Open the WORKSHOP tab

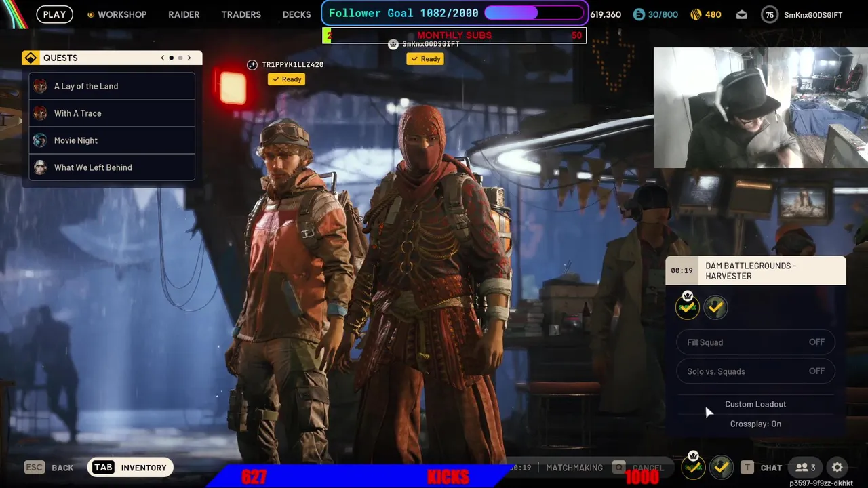pos(122,14)
